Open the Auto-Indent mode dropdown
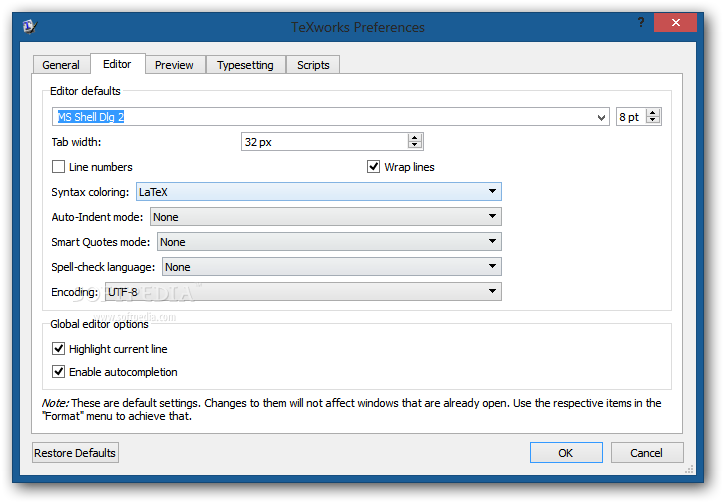 pyautogui.click(x=326, y=217)
